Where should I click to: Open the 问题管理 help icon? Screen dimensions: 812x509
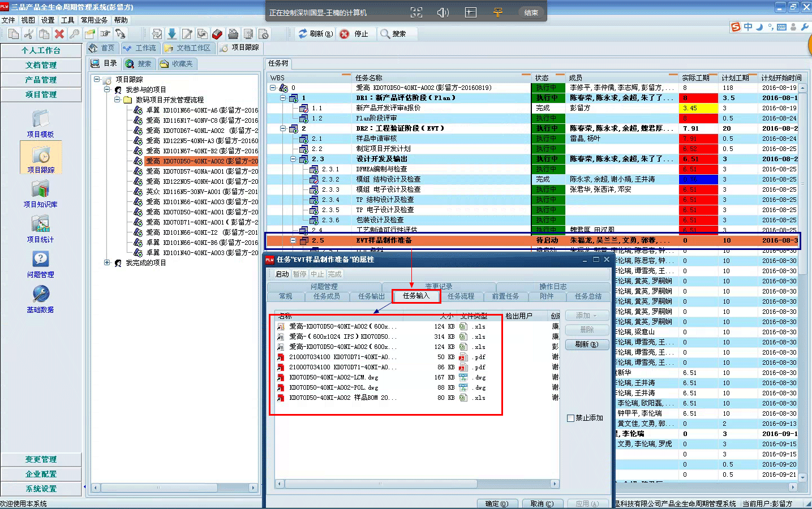(40, 260)
